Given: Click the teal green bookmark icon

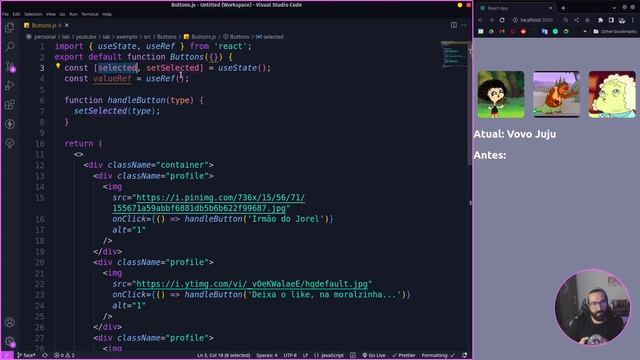Looking at the screenshot, I should pyautogui.click(x=555, y=31).
